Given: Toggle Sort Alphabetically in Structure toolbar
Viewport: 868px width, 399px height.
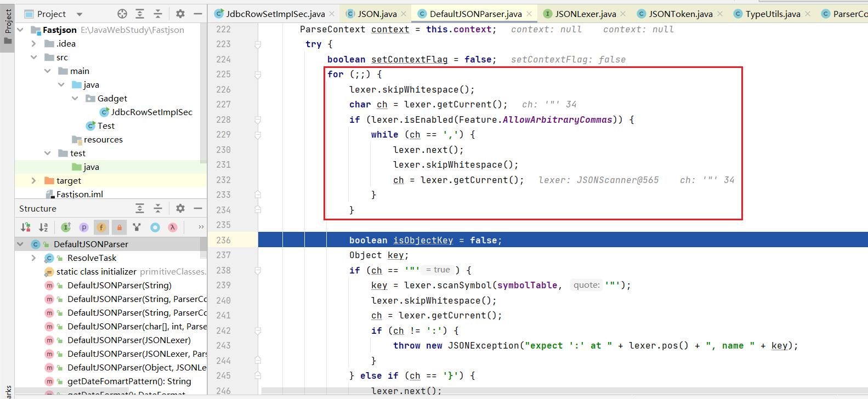Looking at the screenshot, I should tap(43, 227).
